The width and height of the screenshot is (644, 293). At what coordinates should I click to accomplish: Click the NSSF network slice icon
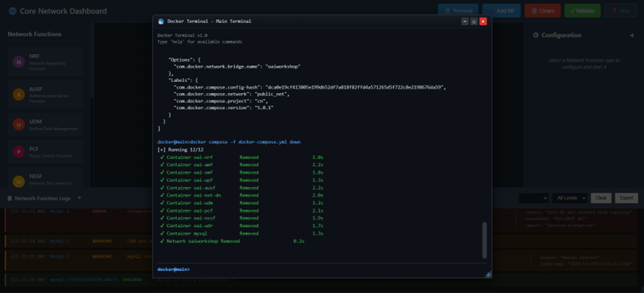[x=18, y=181]
